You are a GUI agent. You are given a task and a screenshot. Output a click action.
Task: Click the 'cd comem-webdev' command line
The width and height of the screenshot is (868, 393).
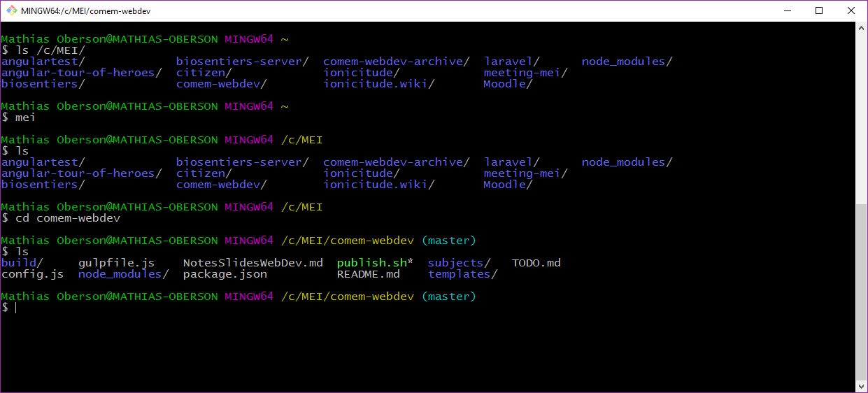pyautogui.click(x=67, y=218)
